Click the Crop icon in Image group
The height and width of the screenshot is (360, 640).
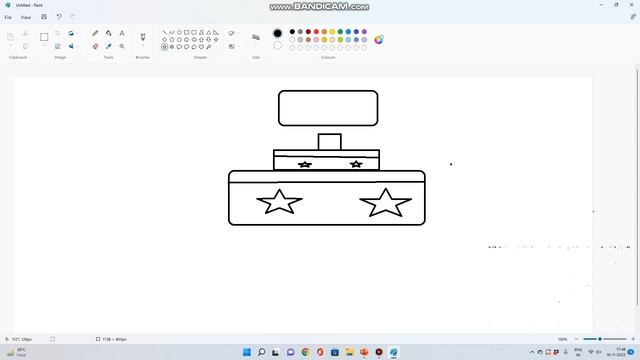click(x=58, y=33)
